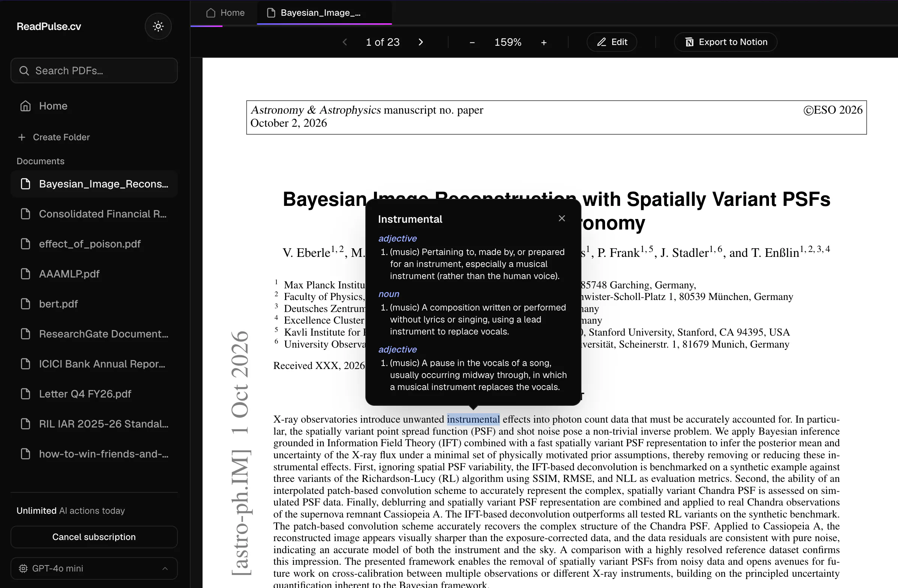The height and width of the screenshot is (588, 898).
Task: Click the Cancel subscription button
Action: pos(94,537)
